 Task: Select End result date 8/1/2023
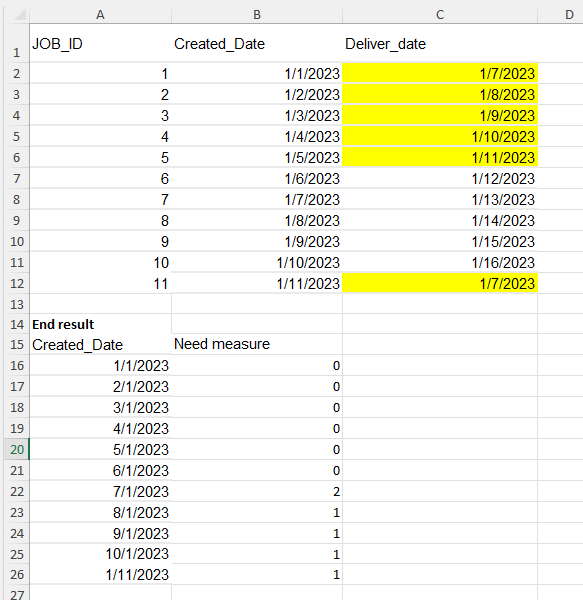click(x=100, y=512)
